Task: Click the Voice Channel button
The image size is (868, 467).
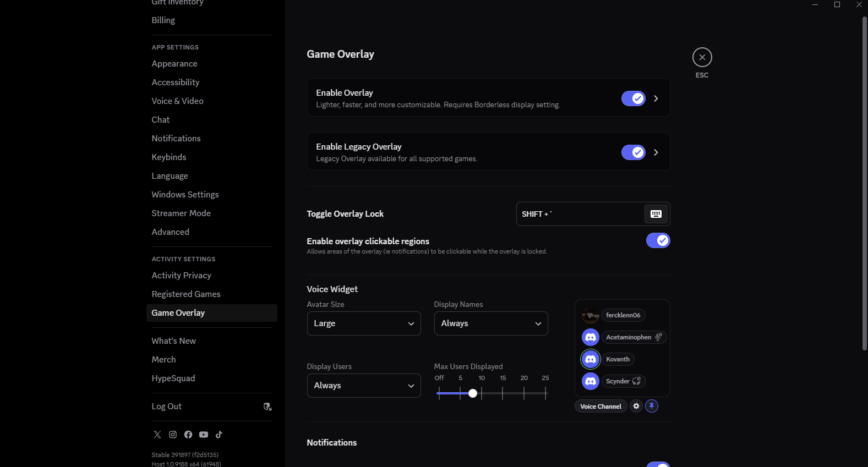Action: (x=601, y=406)
